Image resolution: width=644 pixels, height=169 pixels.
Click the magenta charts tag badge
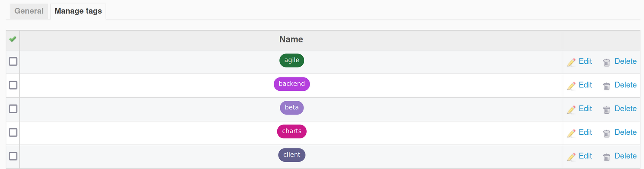(x=292, y=131)
